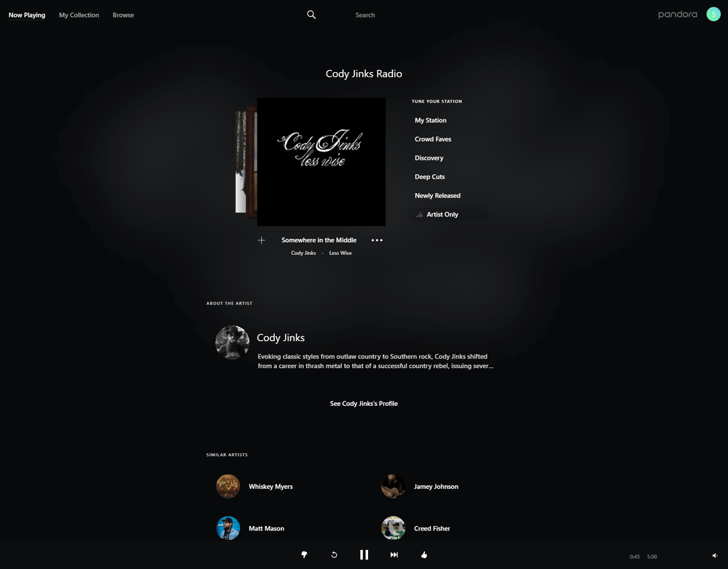Open the My Collection tab
Screen dimensions: 728x569
pyautogui.click(x=79, y=15)
